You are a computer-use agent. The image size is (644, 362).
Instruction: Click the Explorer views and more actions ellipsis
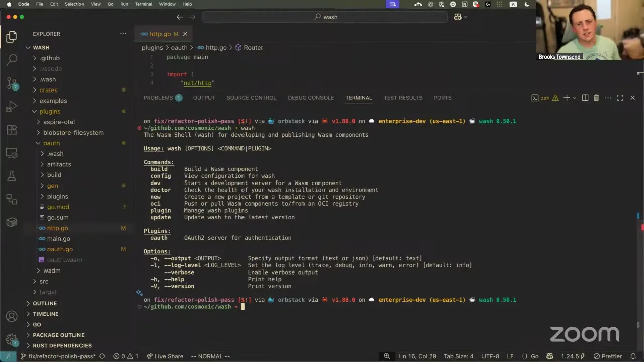point(123,34)
